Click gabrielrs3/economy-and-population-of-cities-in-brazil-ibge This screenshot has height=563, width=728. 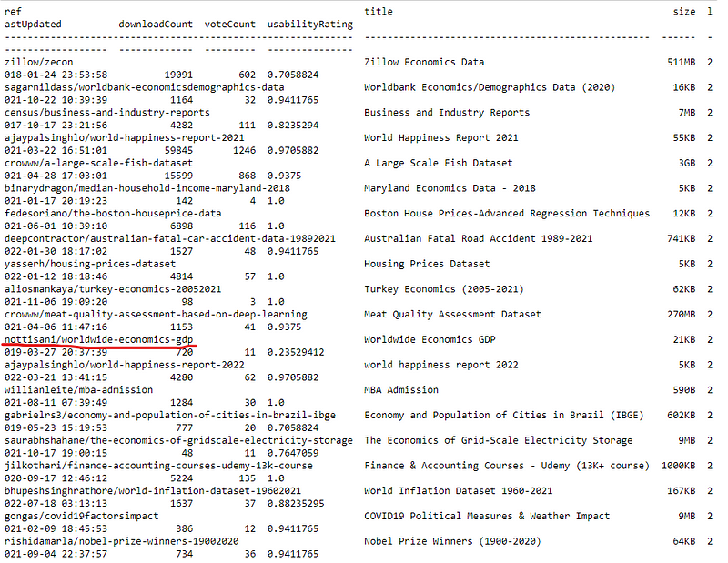170,415
